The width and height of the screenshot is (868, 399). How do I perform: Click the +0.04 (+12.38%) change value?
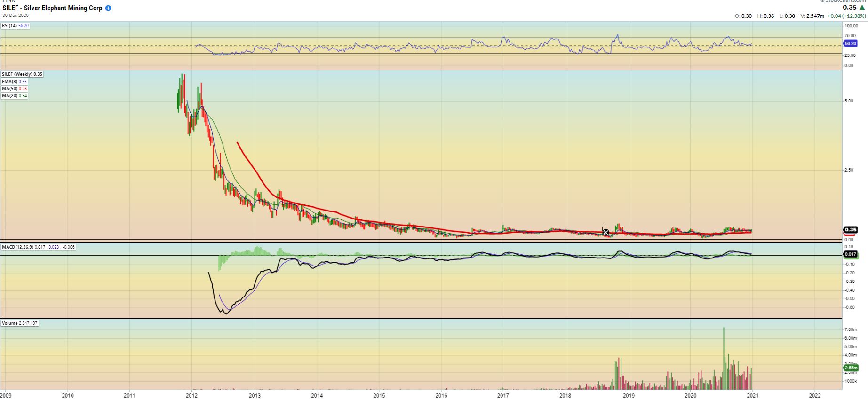tap(847, 16)
